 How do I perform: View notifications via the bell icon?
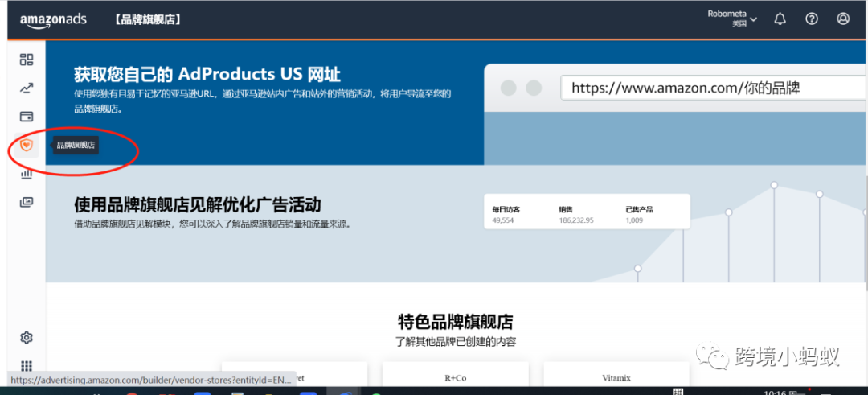point(780,19)
